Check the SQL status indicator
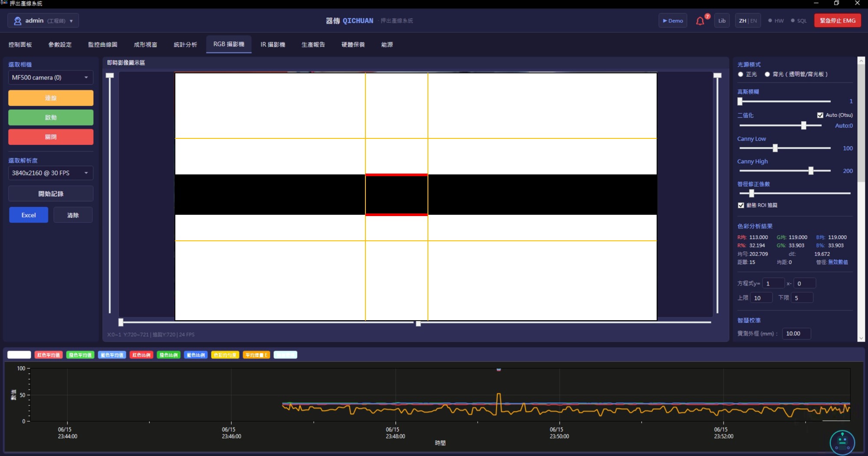 799,21
